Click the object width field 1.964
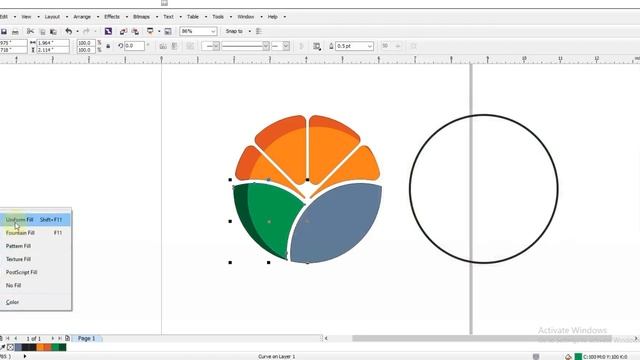Image resolution: width=640 pixels, height=360 pixels. [x=53, y=43]
